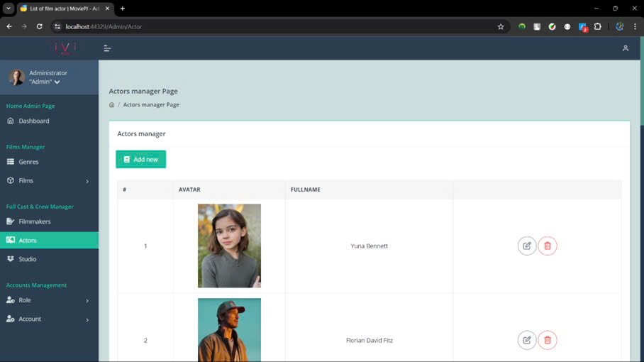Viewport: 644px width, 362px height.
Task: Reload the page with refresh icon
Action: (40, 27)
